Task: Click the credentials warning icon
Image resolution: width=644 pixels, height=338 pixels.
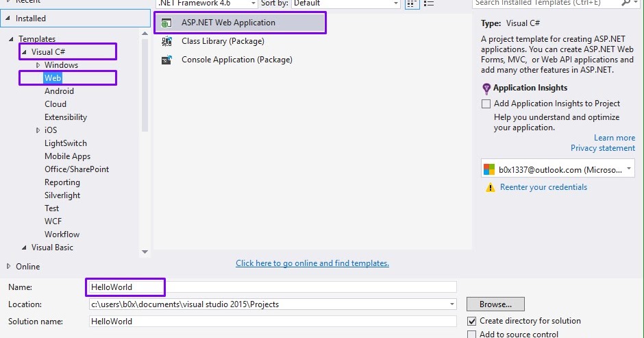Action: (x=490, y=187)
